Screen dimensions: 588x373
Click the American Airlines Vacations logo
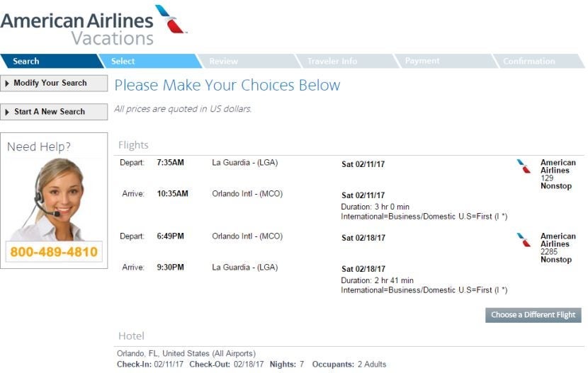click(x=93, y=25)
